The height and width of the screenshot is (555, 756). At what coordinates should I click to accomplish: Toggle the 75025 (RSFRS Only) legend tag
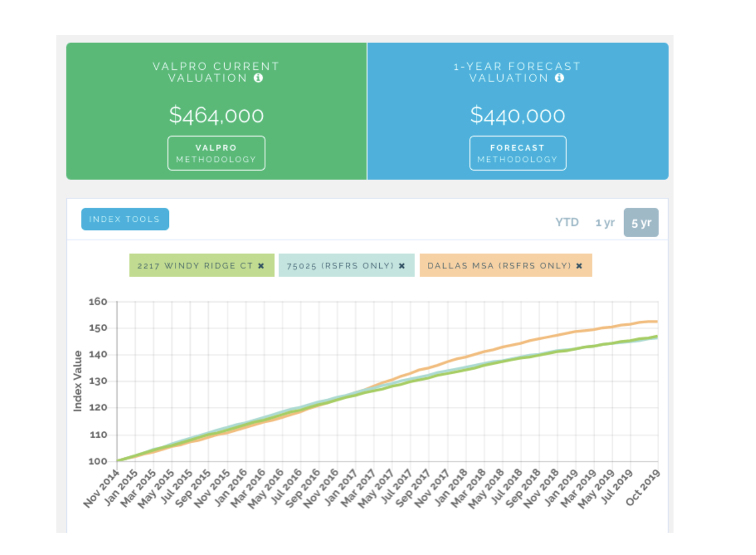340,266
